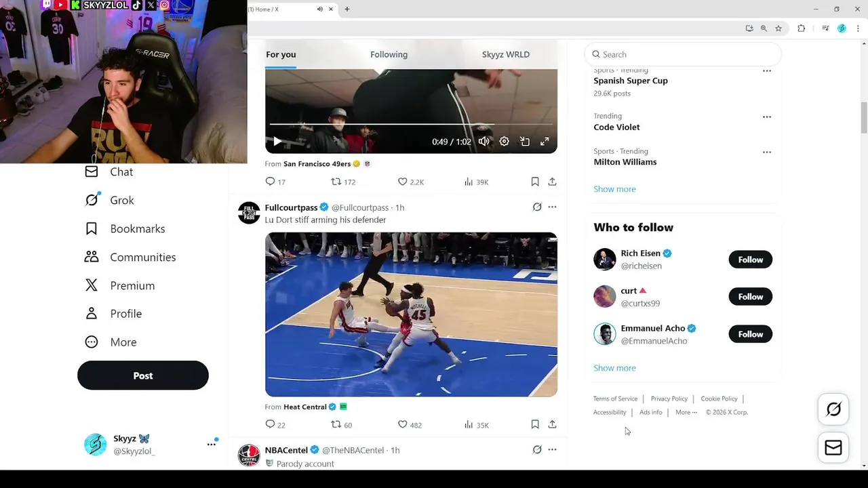Open account menu dots next to Skyyz
The width and height of the screenshot is (868, 488).
tap(212, 444)
